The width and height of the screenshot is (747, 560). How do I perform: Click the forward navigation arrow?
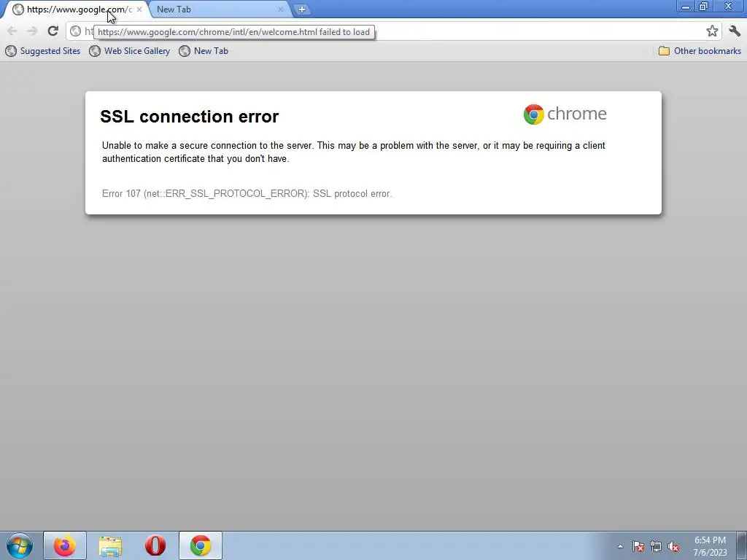coord(32,31)
